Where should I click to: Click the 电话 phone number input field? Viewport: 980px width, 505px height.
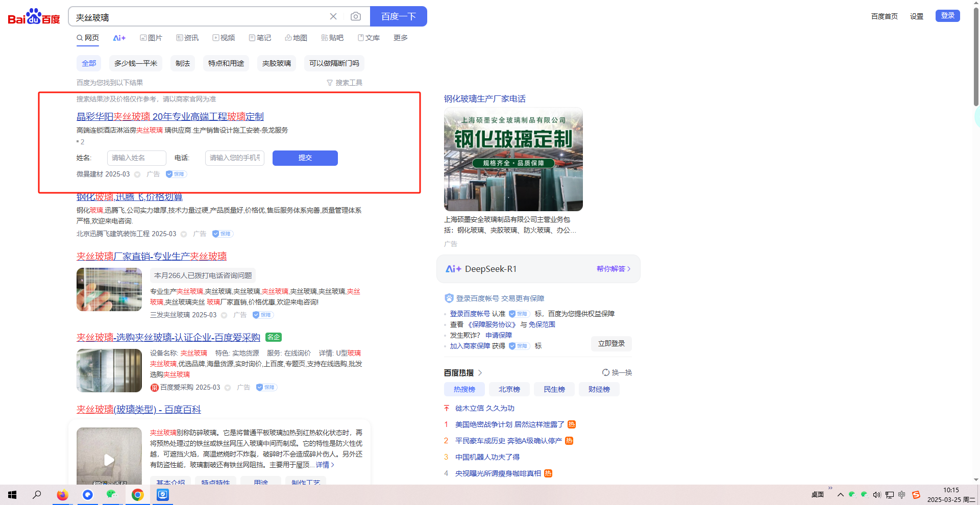[235, 158]
